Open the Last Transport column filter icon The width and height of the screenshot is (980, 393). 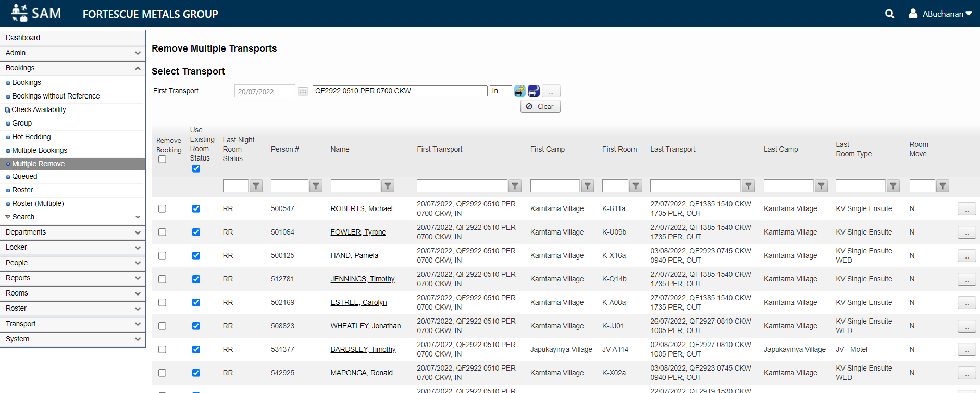point(748,186)
